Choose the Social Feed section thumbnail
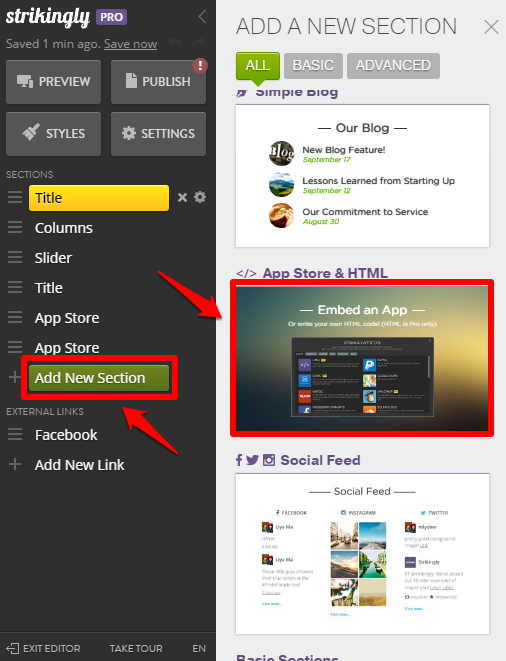The image size is (506, 661). 362,554
